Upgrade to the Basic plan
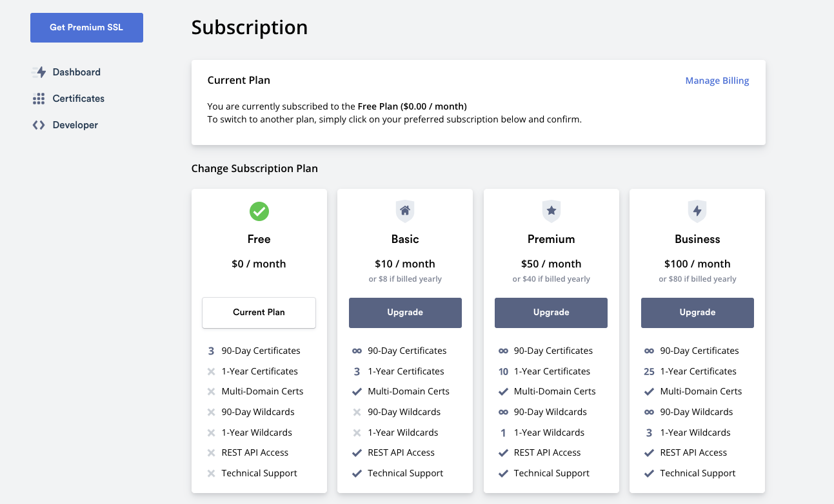This screenshot has height=504, width=834. click(405, 313)
